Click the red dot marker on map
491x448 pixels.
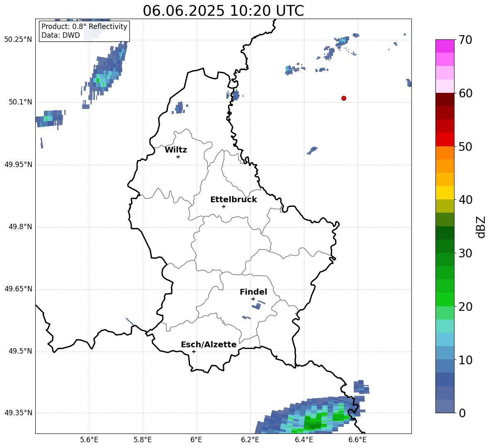point(344,98)
